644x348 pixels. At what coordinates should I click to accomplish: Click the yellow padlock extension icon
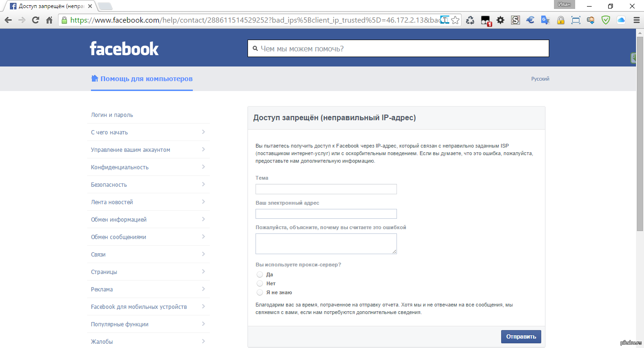pyautogui.click(x=561, y=20)
